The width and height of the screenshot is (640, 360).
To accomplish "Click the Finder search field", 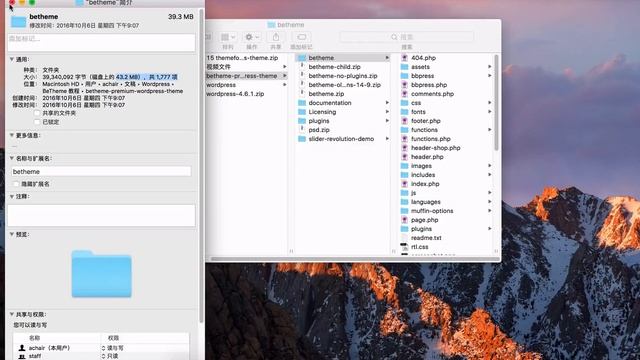I will pos(407,37).
